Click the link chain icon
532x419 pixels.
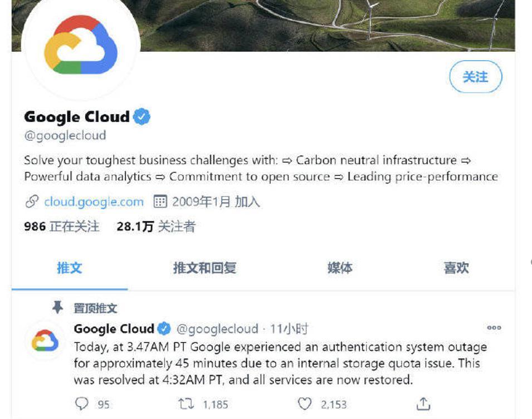[32, 201]
